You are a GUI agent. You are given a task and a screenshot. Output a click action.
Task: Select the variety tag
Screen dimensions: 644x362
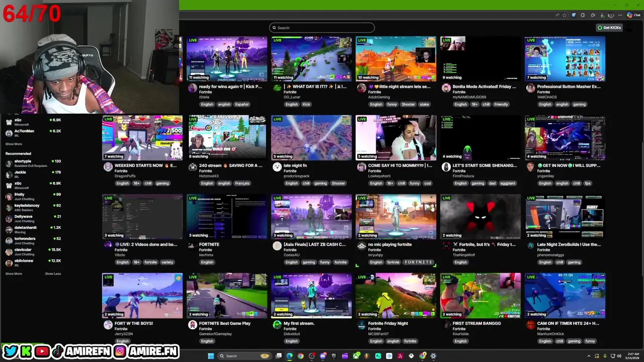[167, 262]
